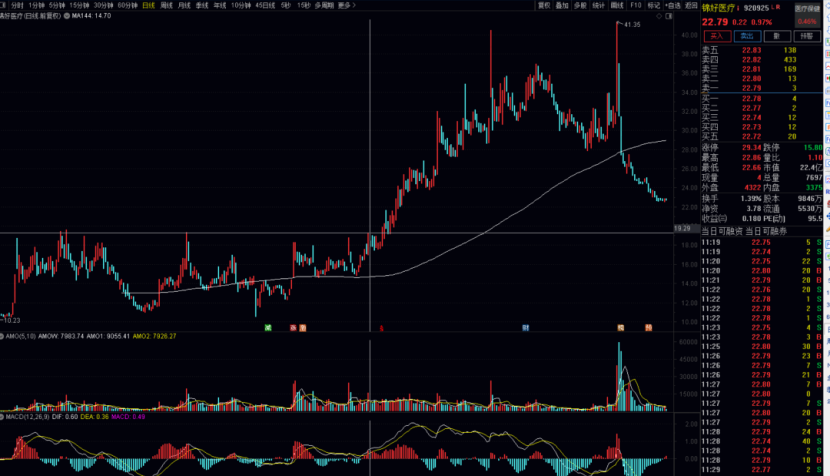
Task: Expand the 更多 periods list
Action: [x=346, y=5]
